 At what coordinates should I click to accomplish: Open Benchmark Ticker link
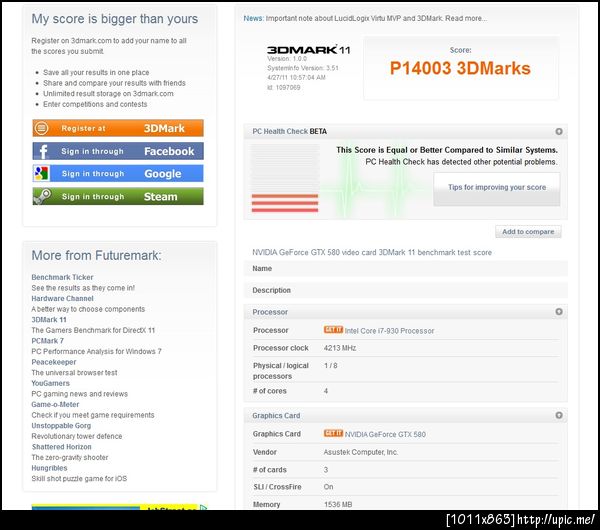[x=62, y=277]
